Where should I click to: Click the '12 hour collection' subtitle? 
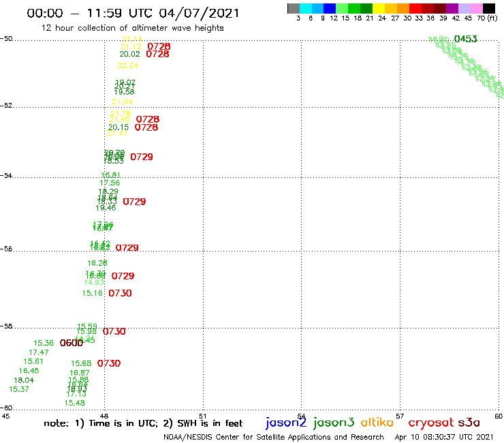pos(132,28)
